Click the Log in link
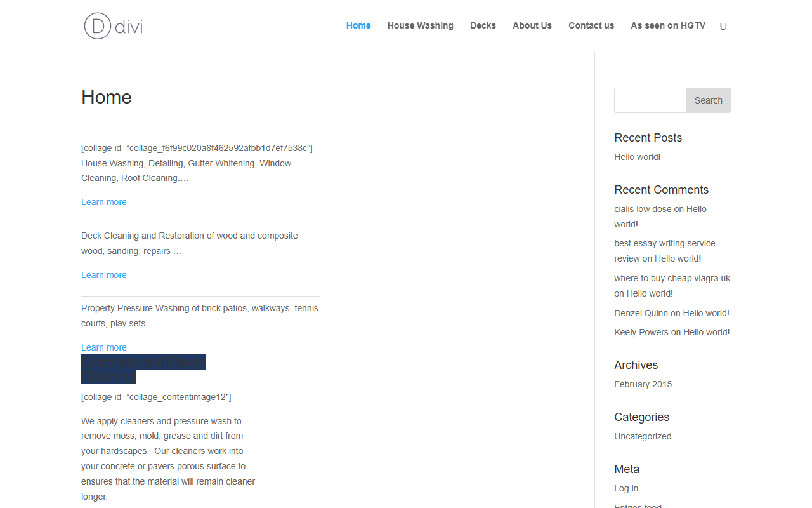Screen dimensions: 812x508 (626, 488)
